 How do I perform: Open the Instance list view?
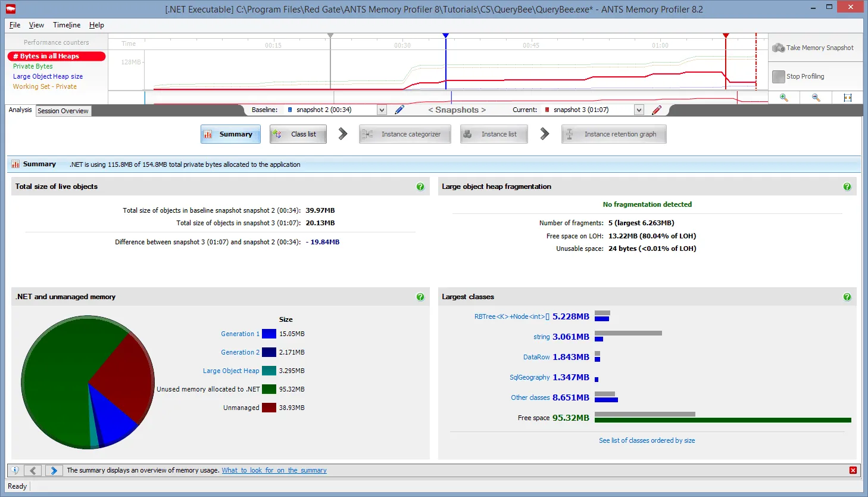tap(494, 133)
